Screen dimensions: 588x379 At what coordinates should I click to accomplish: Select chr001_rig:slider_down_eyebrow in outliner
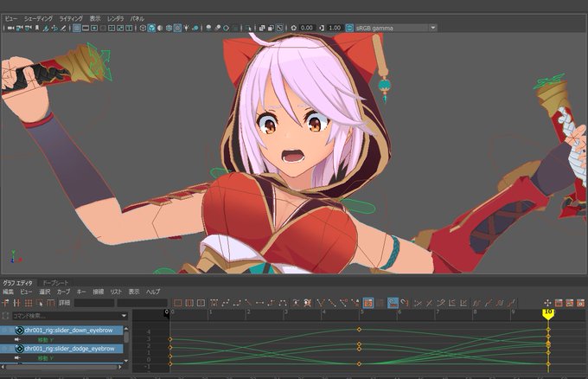point(61,331)
